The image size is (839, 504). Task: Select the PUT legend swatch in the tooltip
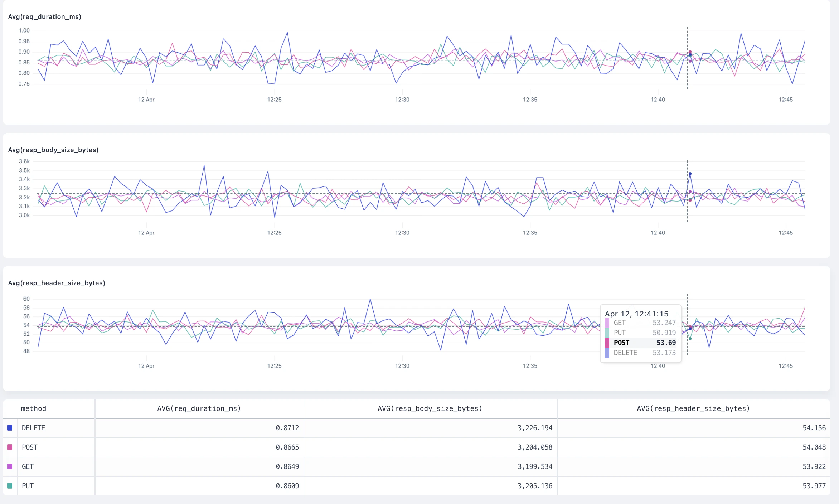click(x=607, y=333)
